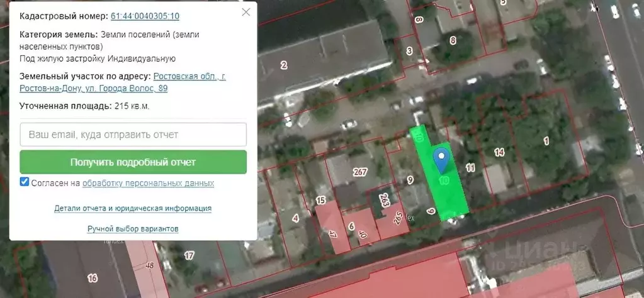644x298 pixels.
Task: Select parcel labeled 17 on map
Action: tap(189, 256)
